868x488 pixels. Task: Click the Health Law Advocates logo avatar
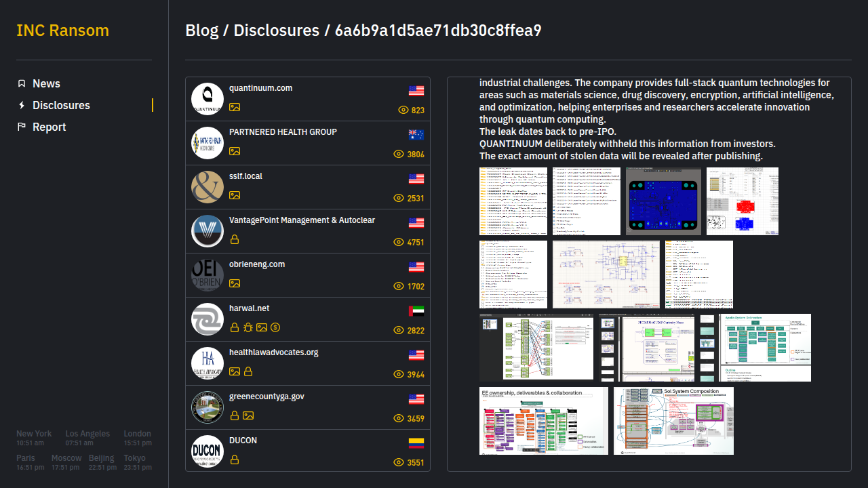click(x=208, y=363)
